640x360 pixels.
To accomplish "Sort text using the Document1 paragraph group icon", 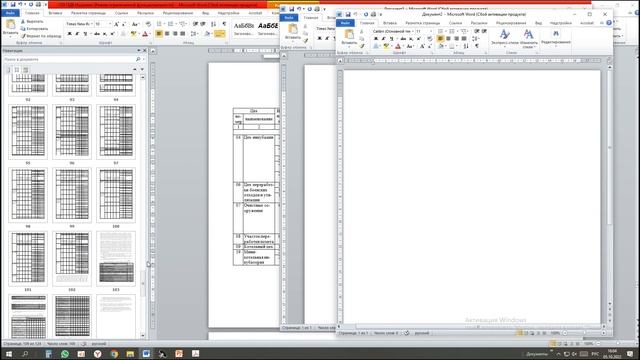I will pyautogui.click(x=466, y=46).
